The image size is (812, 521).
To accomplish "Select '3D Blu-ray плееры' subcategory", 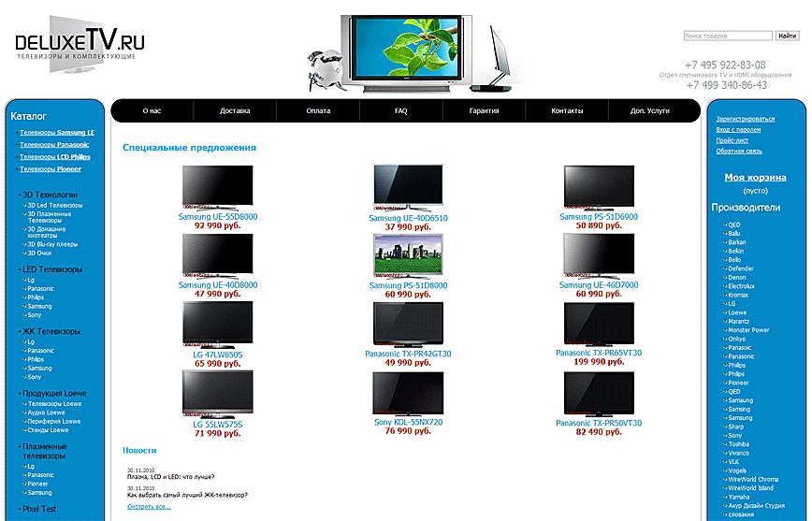I will click(x=52, y=244).
